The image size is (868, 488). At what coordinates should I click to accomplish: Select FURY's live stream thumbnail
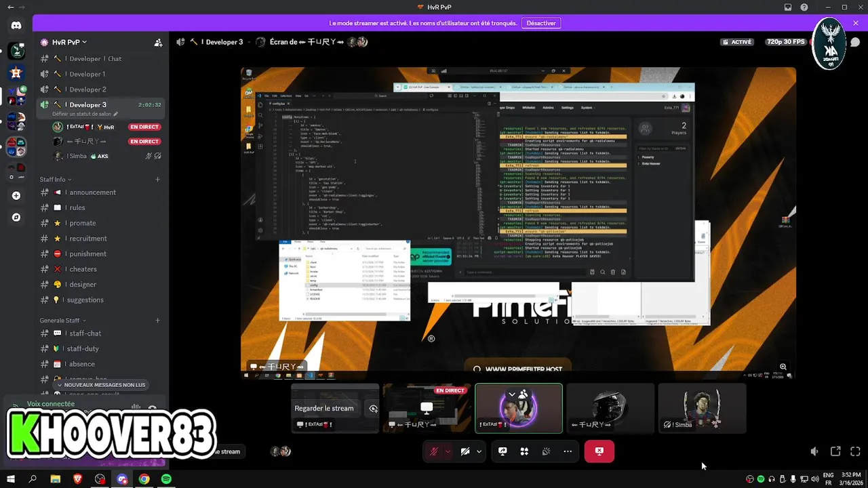pyautogui.click(x=427, y=408)
